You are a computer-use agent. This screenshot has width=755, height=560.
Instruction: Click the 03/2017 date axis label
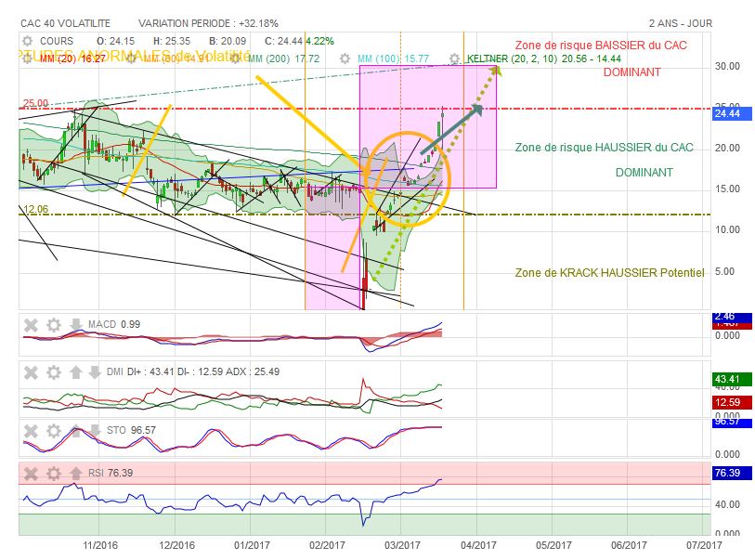[402, 545]
